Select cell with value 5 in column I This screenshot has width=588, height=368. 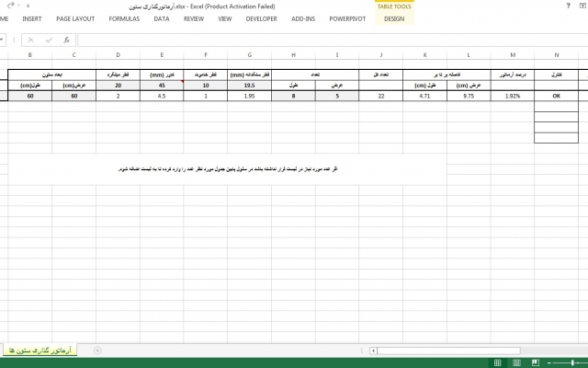coord(337,96)
